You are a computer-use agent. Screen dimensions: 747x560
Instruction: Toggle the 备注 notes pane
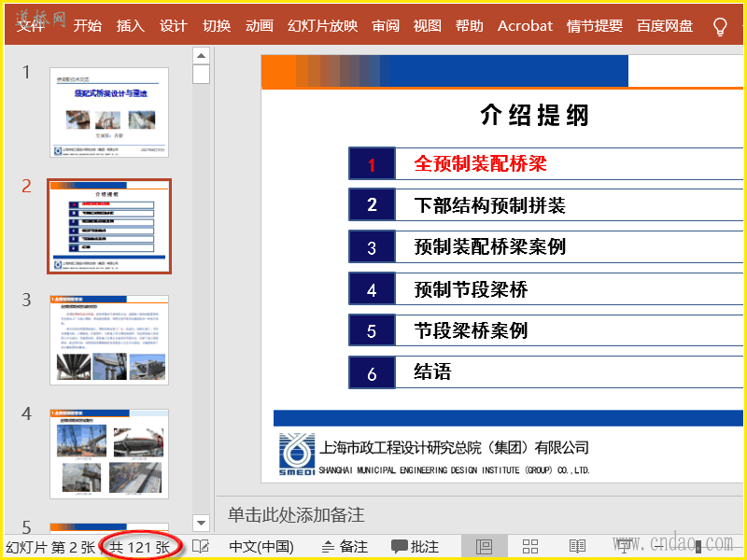345,547
